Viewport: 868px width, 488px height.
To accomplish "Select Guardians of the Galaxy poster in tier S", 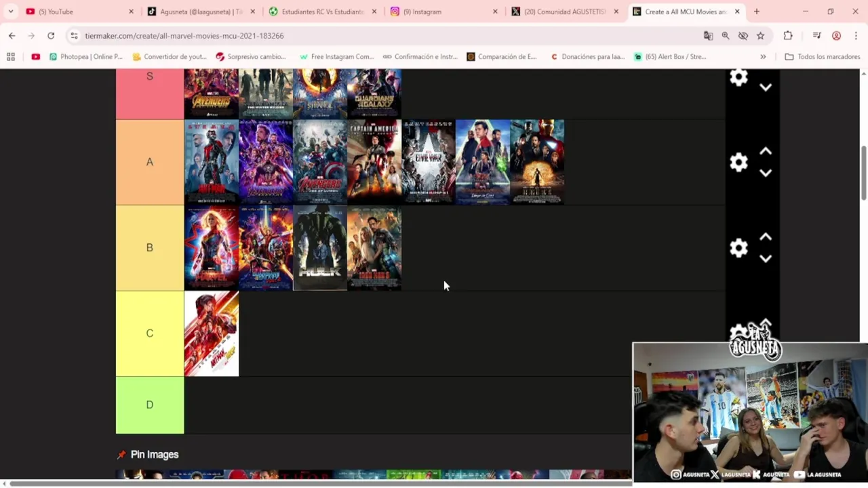I will click(374, 94).
